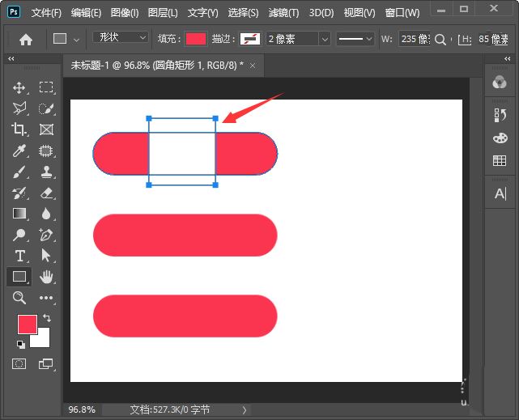Select the Brush tool
Screen dimensions: 519x420
tap(19, 172)
